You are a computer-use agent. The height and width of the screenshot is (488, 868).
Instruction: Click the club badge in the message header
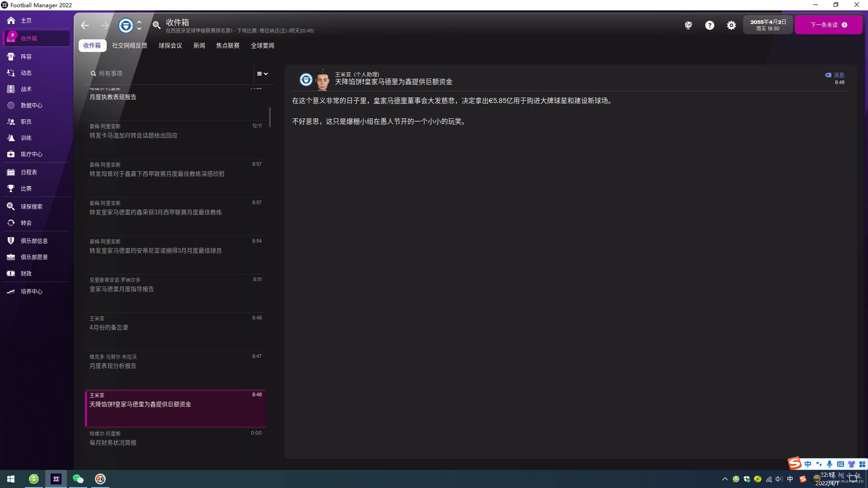coord(306,80)
